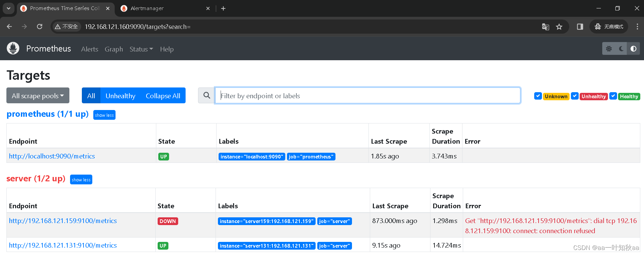This screenshot has width=644, height=254.
Task: Select the Unhealthy filter button
Action: (x=120, y=96)
